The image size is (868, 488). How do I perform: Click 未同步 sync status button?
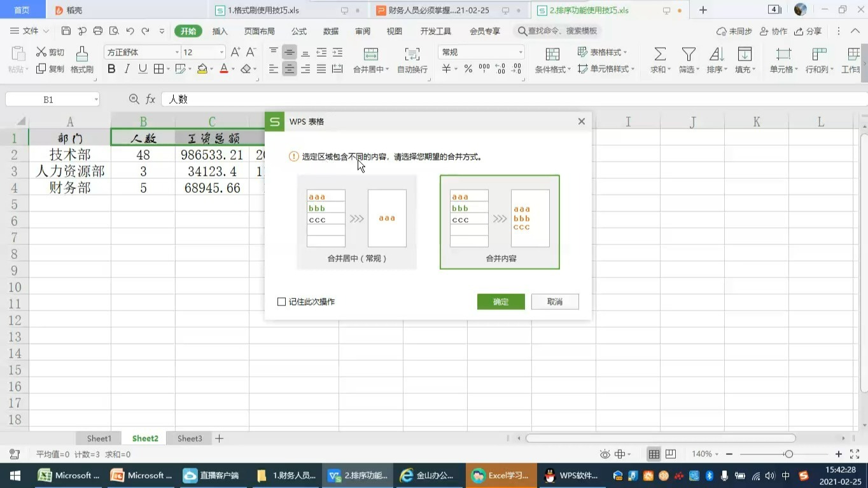(x=734, y=31)
